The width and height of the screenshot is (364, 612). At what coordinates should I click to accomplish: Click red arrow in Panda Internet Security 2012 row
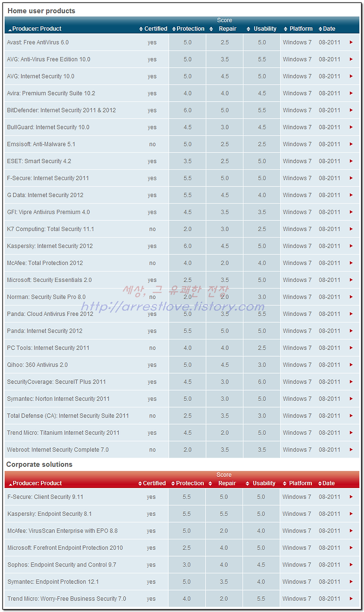click(351, 331)
